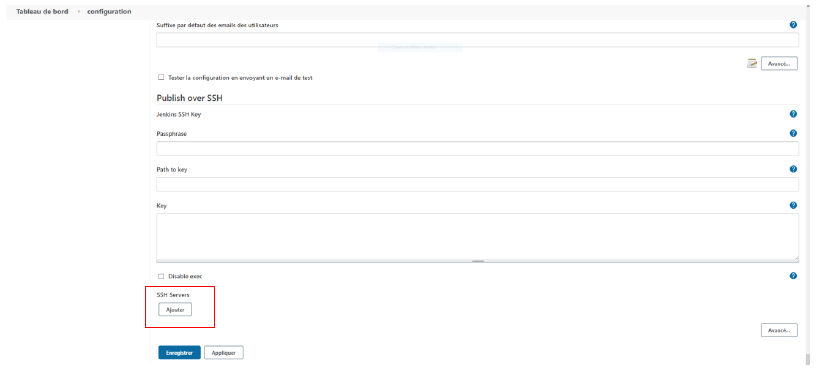The width and height of the screenshot is (816, 376).
Task: Click Ajouter under SSH Servers
Action: click(x=175, y=309)
